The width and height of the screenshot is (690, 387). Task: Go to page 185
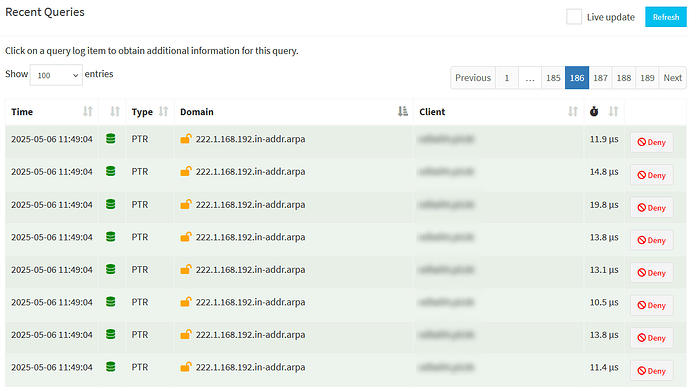[x=553, y=78]
